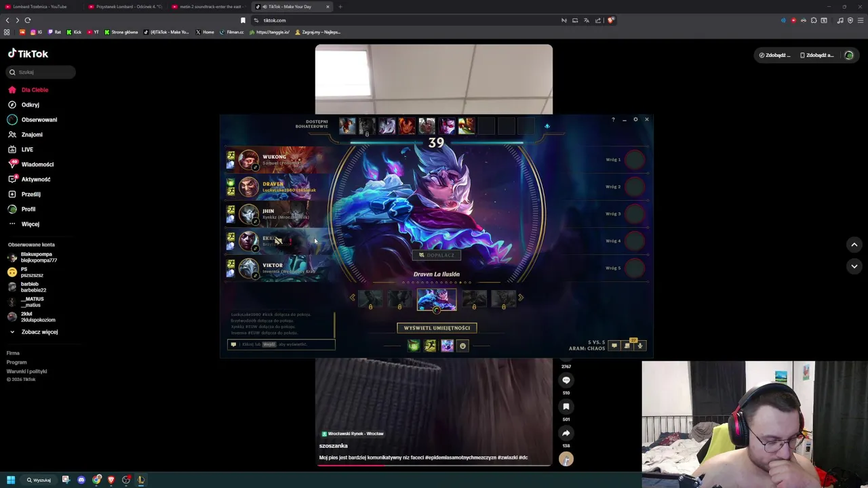Open the settings gear in League client
This screenshot has width=868, height=488.
635,119
